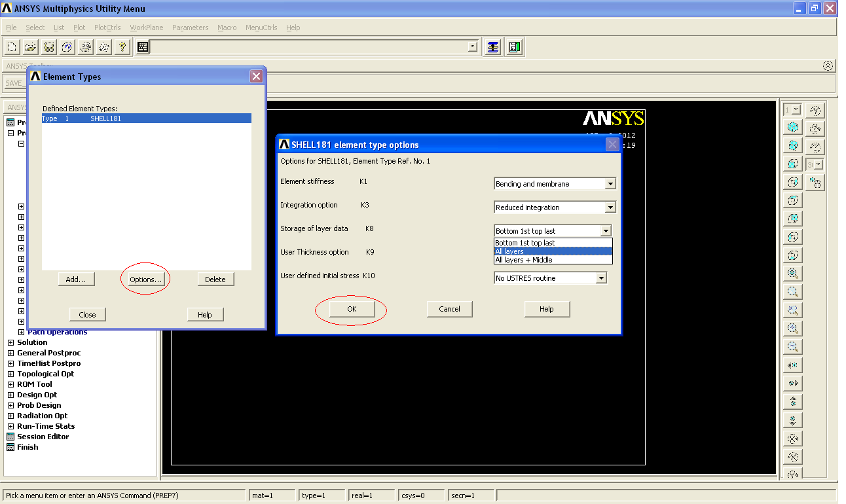
Task: Click the Options... button
Action: (x=145, y=279)
